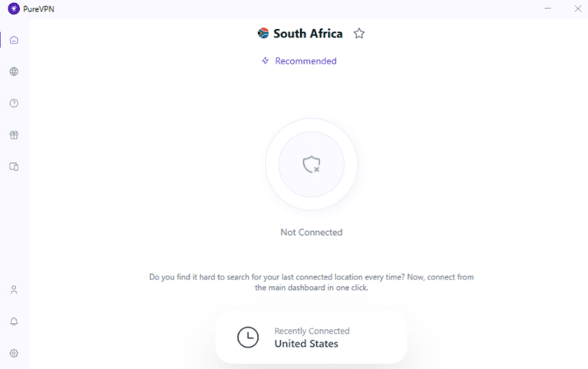Click the PureVPN logo in title bar
Screen dimensions: 588x369
click(13, 8)
